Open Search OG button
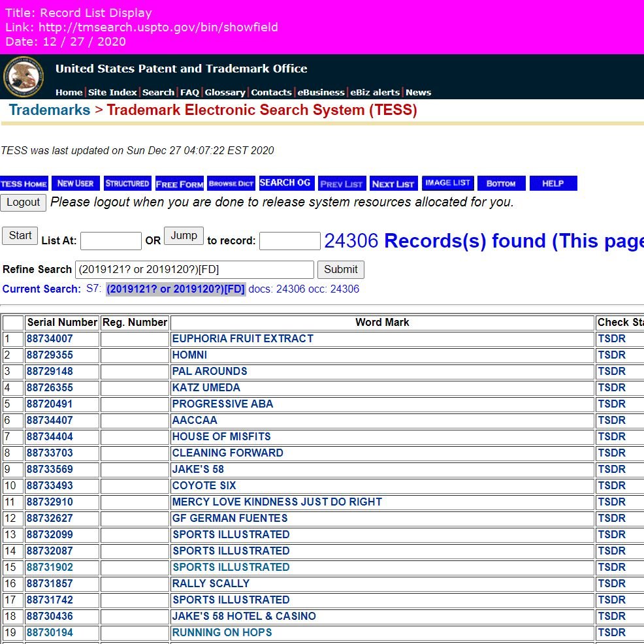This screenshot has height=644, width=644. [x=287, y=183]
